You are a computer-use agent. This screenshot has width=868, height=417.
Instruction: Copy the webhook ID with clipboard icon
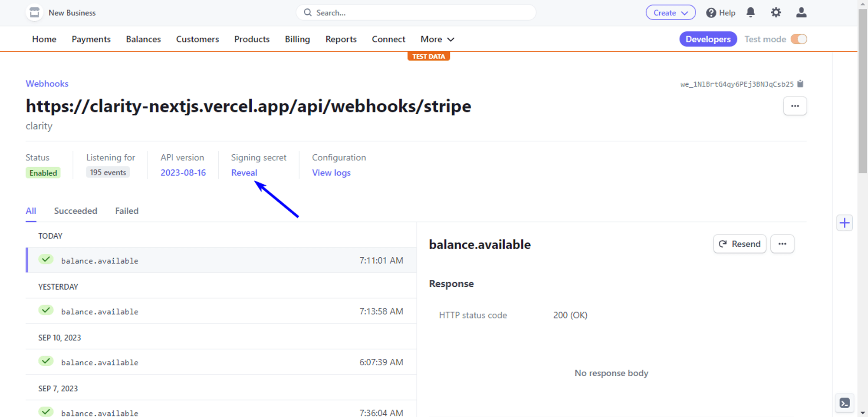tap(800, 84)
